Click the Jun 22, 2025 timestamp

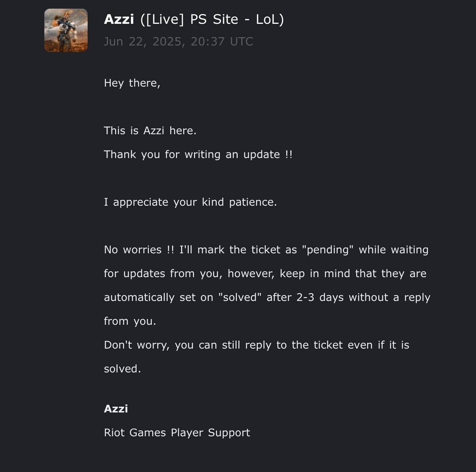(x=178, y=41)
